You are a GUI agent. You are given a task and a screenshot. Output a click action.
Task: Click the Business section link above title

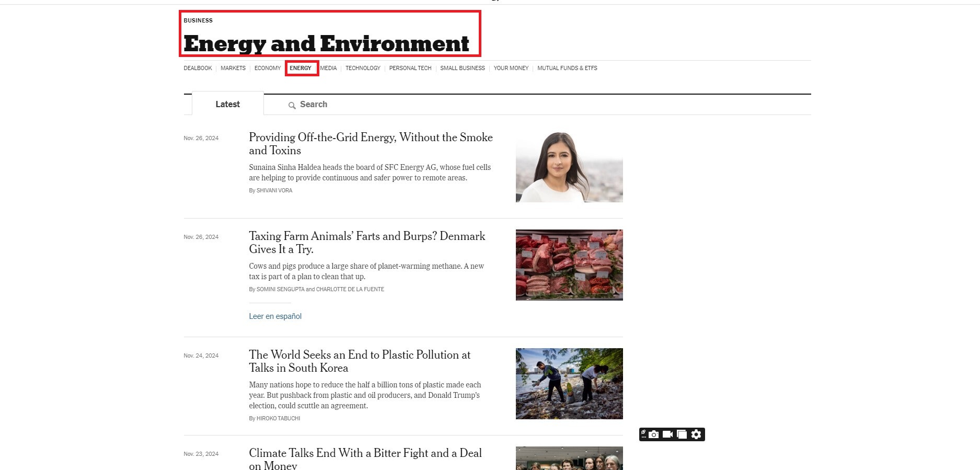pos(198,20)
